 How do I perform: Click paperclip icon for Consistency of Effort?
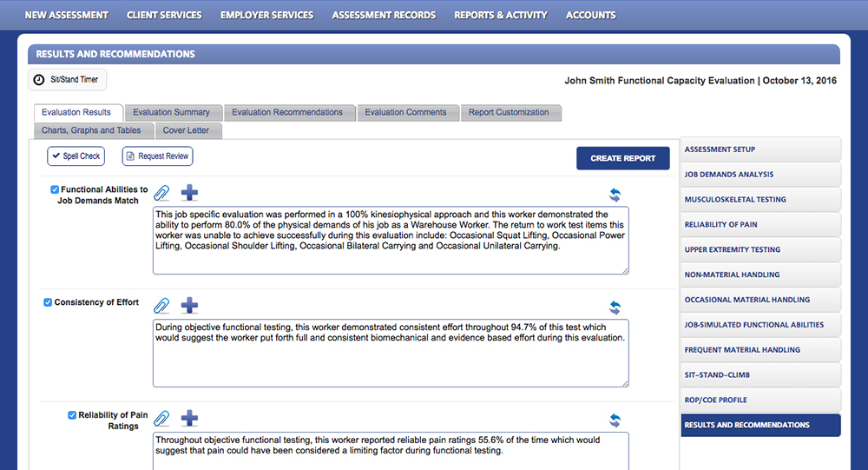point(161,306)
